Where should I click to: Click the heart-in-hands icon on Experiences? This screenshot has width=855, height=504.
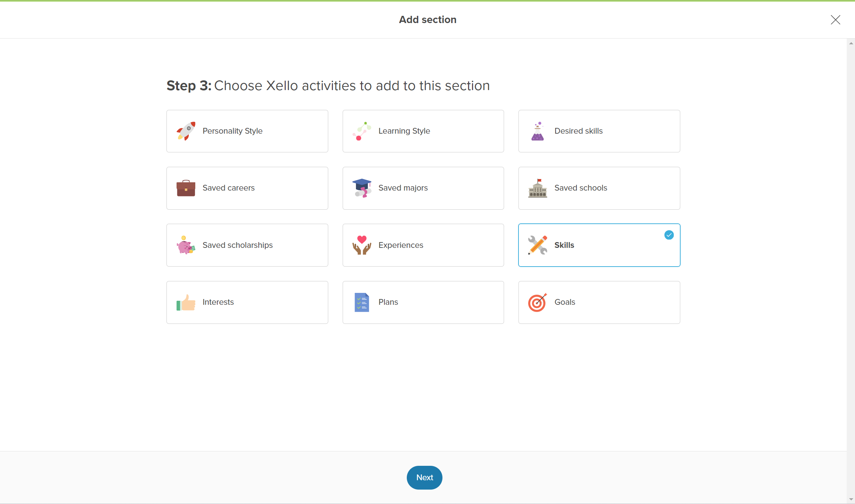pos(361,245)
